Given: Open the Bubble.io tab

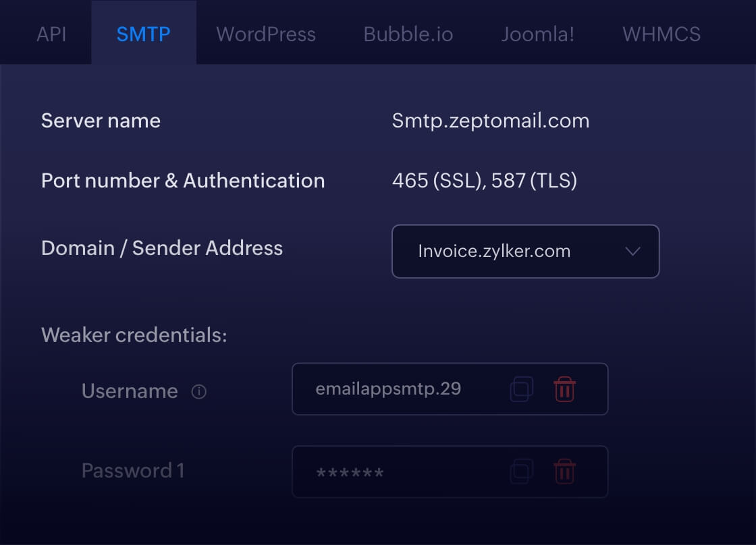Looking at the screenshot, I should 408,34.
